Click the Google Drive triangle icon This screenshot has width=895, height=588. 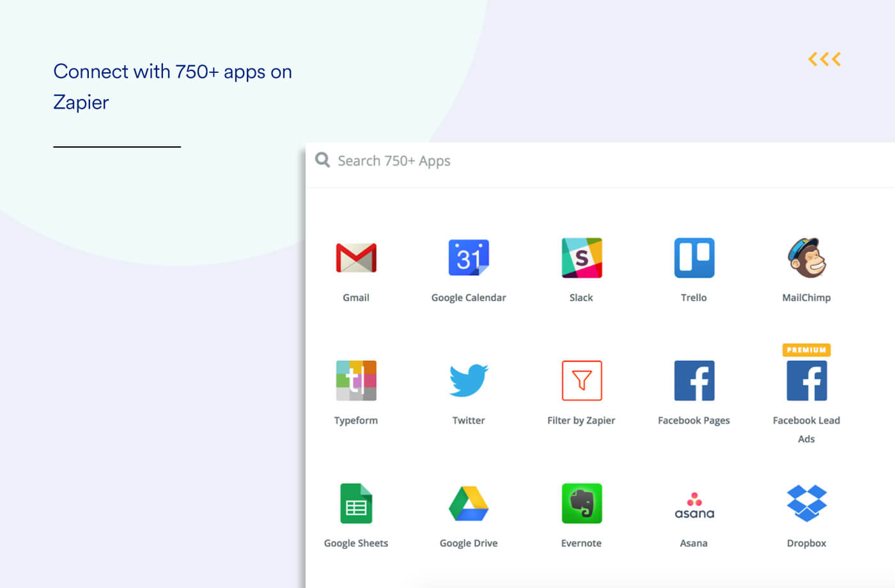tap(469, 503)
